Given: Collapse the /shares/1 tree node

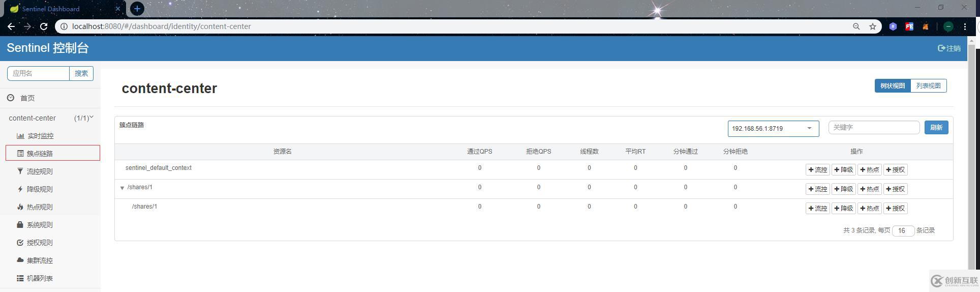Looking at the screenshot, I should point(122,188).
